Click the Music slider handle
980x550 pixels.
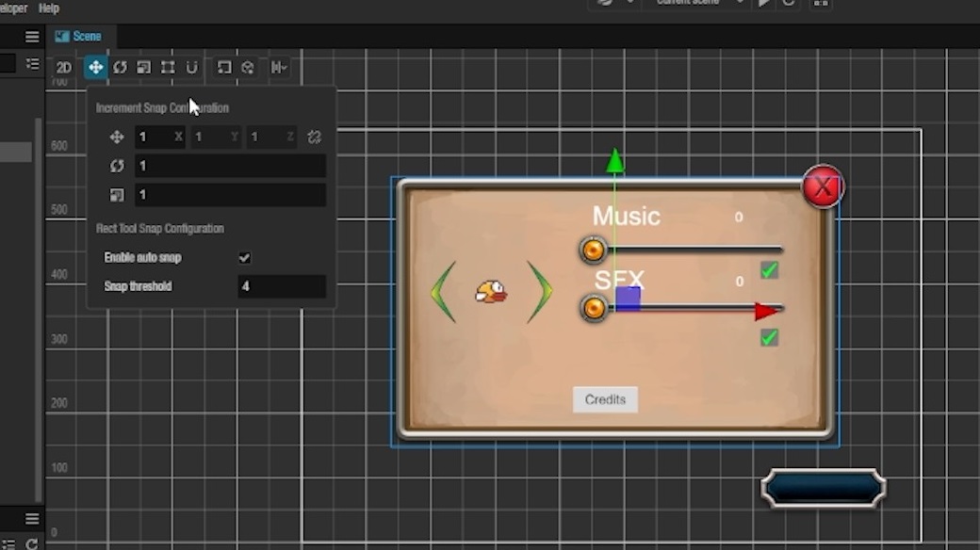coord(594,251)
